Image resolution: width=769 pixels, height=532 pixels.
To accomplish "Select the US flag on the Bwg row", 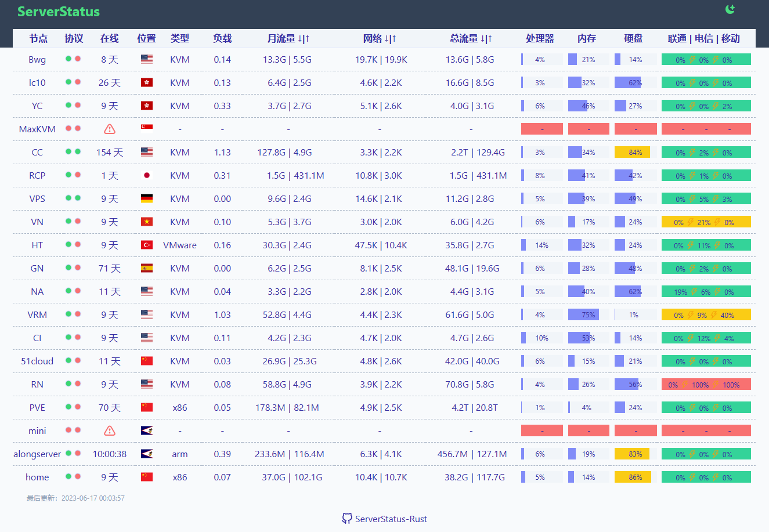I will click(146, 59).
